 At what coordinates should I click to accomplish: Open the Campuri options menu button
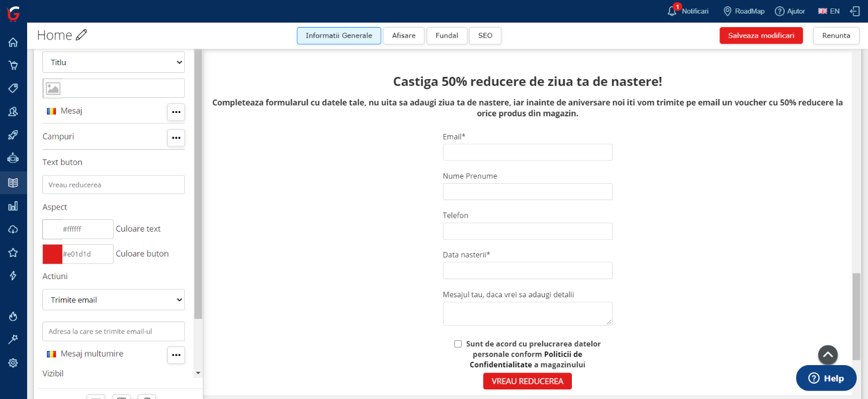(176, 138)
